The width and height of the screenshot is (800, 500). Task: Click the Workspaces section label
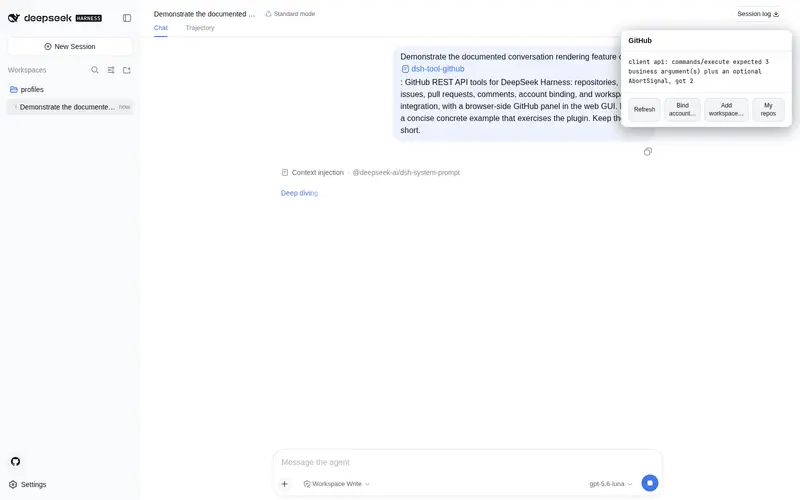[27, 70]
